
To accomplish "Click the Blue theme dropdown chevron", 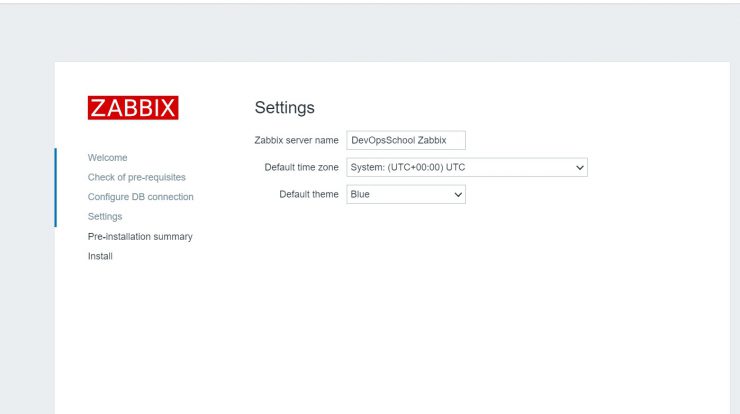I will pyautogui.click(x=458, y=194).
